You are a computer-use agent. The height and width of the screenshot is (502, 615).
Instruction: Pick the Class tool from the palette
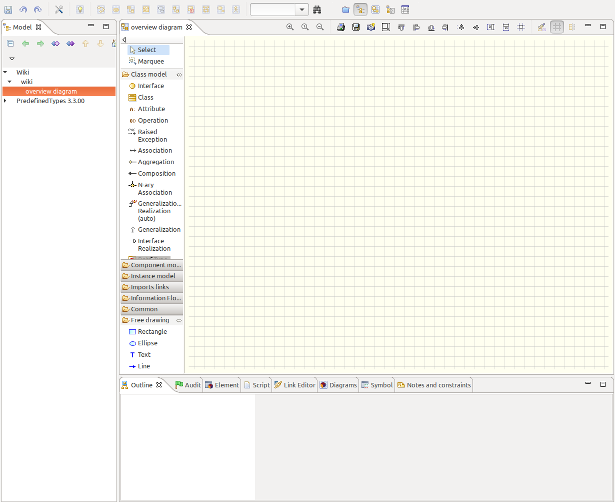[x=145, y=97]
